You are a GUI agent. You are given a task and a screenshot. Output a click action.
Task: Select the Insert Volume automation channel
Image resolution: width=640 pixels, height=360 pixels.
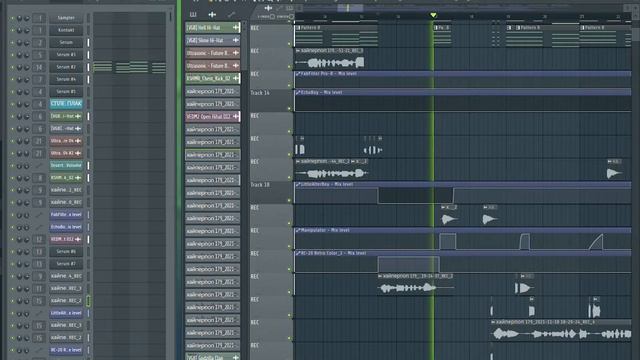66,165
